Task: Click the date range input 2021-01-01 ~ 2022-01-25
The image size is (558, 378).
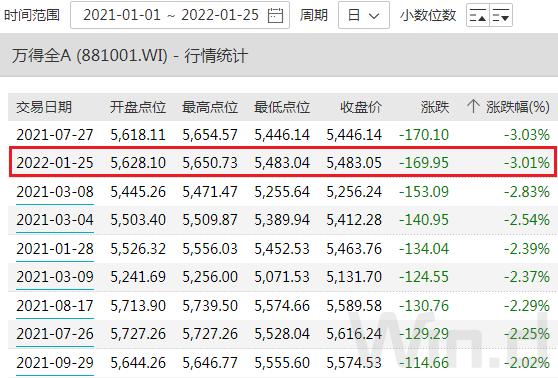Action: click(180, 15)
